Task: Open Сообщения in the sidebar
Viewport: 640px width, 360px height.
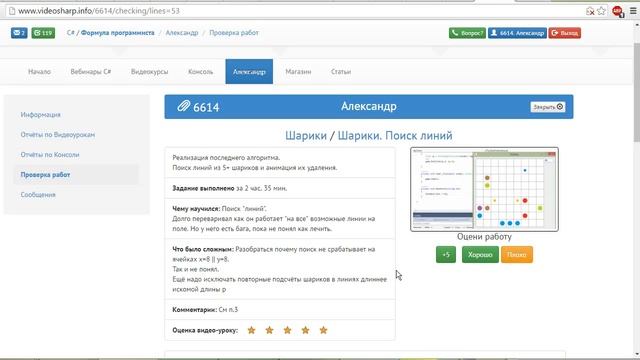Action: pyautogui.click(x=38, y=195)
